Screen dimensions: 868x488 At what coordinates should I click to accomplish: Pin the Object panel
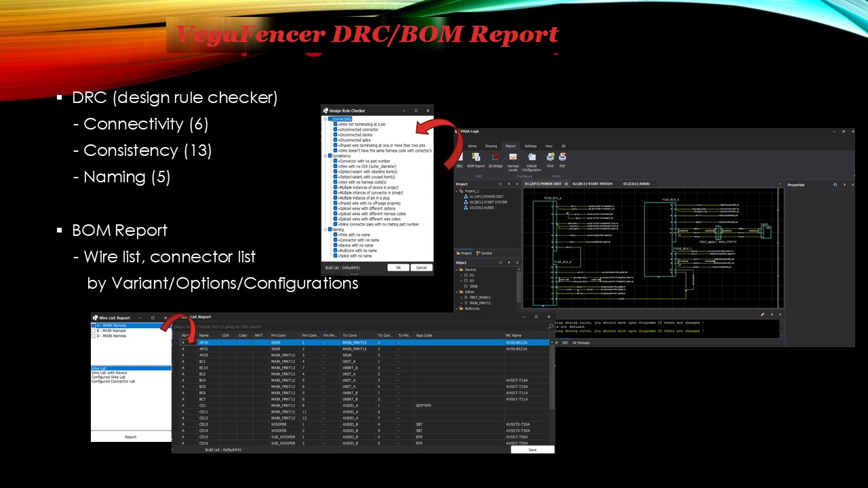tap(509, 263)
